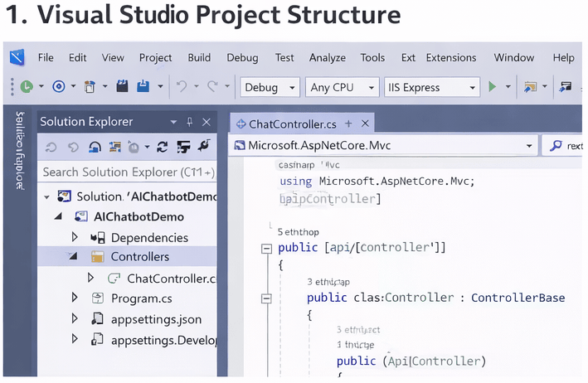Open the Debug menu
Viewport: 588px width, 383px height.
[243, 58]
